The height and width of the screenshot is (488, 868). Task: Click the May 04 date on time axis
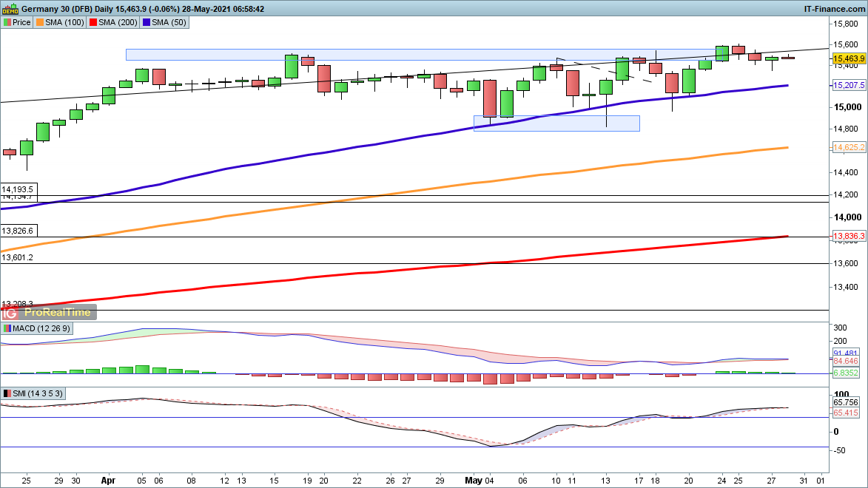click(480, 479)
